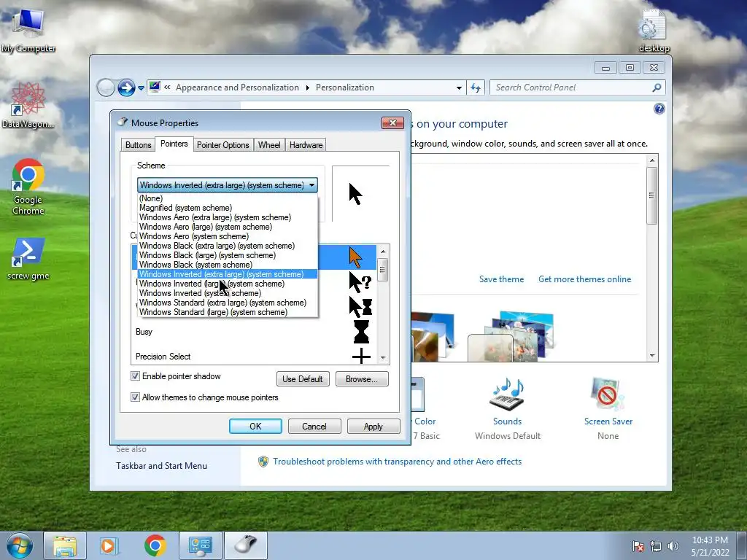Open Windows Media Player taskbar icon
747x560 pixels.
pos(109,545)
